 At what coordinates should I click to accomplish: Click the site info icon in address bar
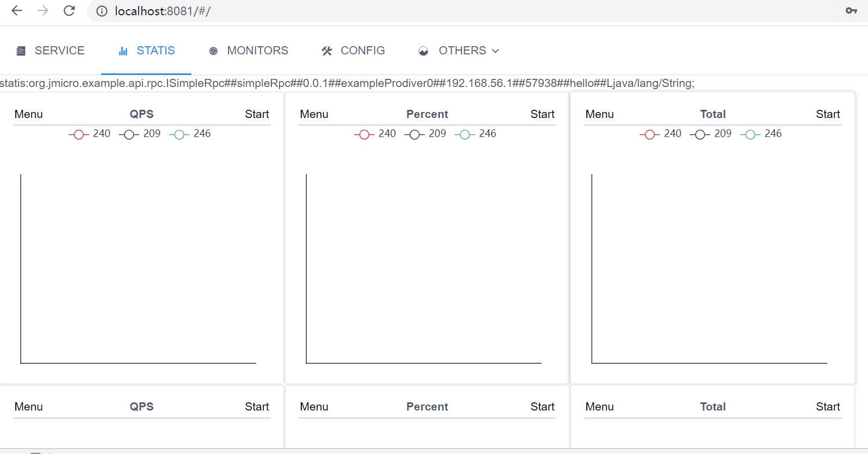(102, 11)
